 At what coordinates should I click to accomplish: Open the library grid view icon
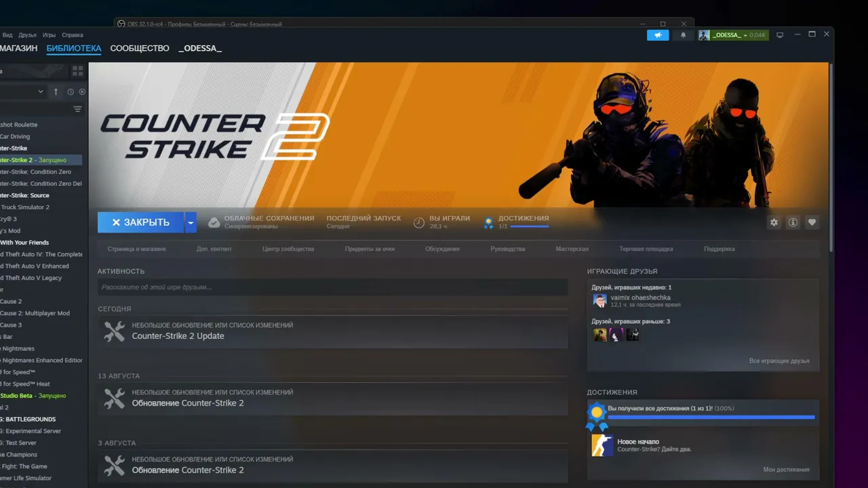77,70
